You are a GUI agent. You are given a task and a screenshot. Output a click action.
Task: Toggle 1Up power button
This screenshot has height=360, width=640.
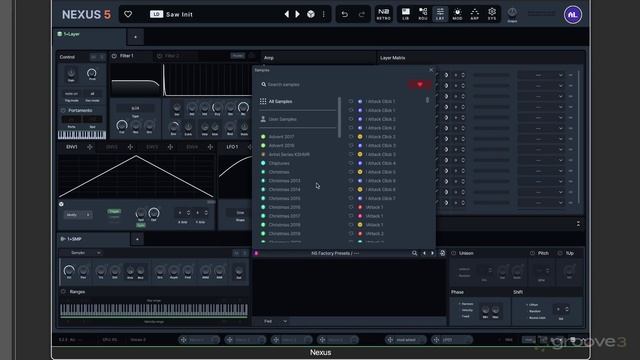560,253
